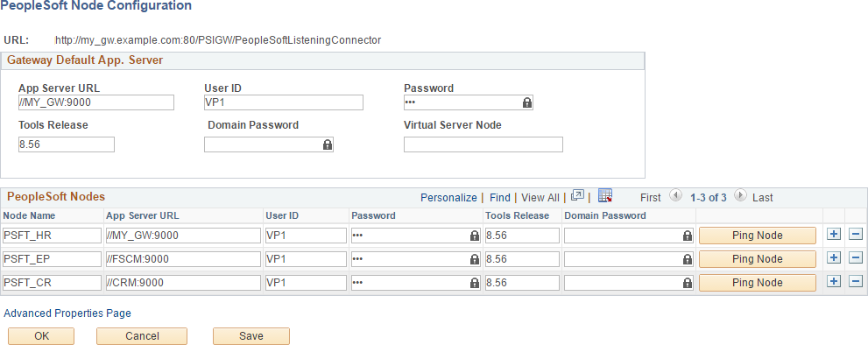
Task: Click the PSFT_CR row User ID field
Action: tap(306, 283)
